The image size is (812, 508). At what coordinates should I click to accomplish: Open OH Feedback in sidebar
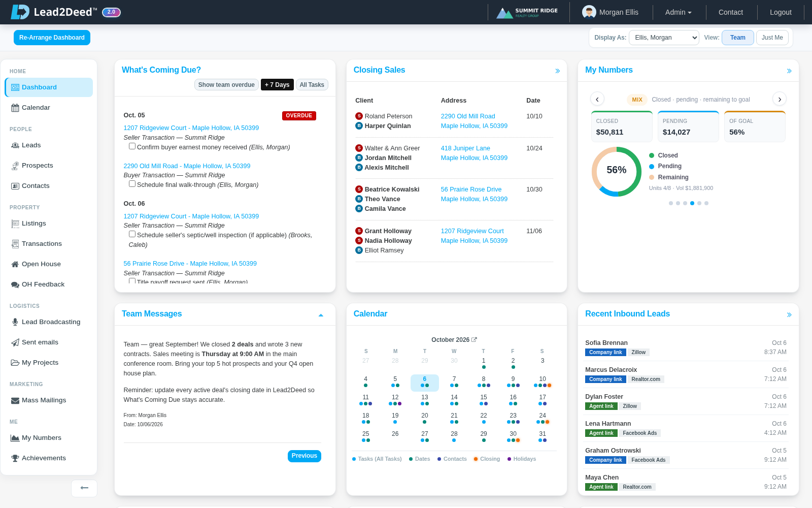click(49, 284)
